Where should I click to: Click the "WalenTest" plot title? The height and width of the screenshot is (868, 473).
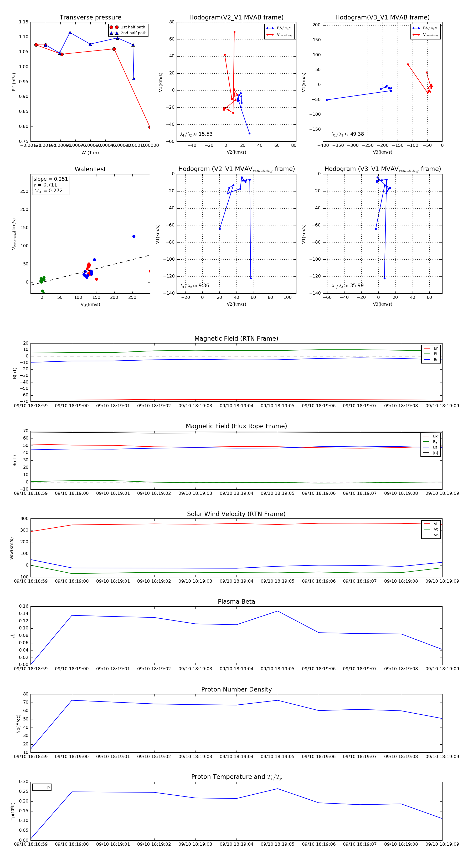[x=90, y=169]
